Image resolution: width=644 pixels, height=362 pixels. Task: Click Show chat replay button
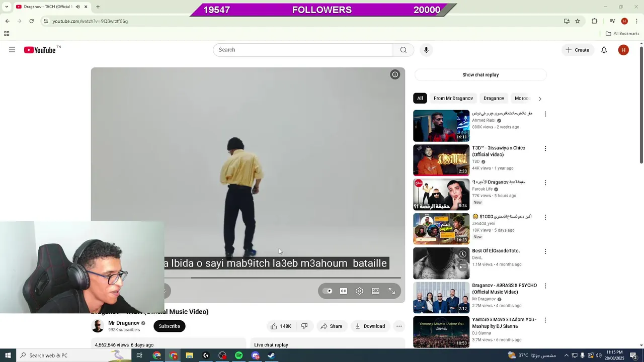(480, 75)
